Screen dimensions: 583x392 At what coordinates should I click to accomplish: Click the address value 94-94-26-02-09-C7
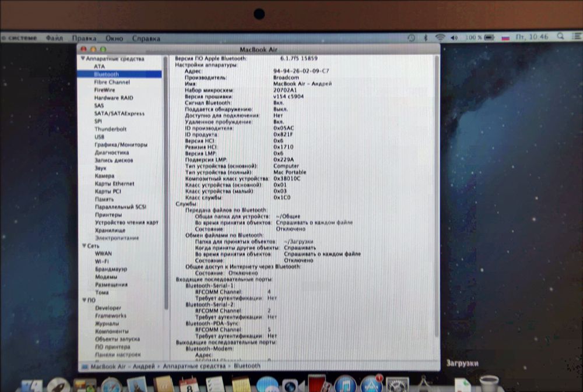(x=301, y=71)
